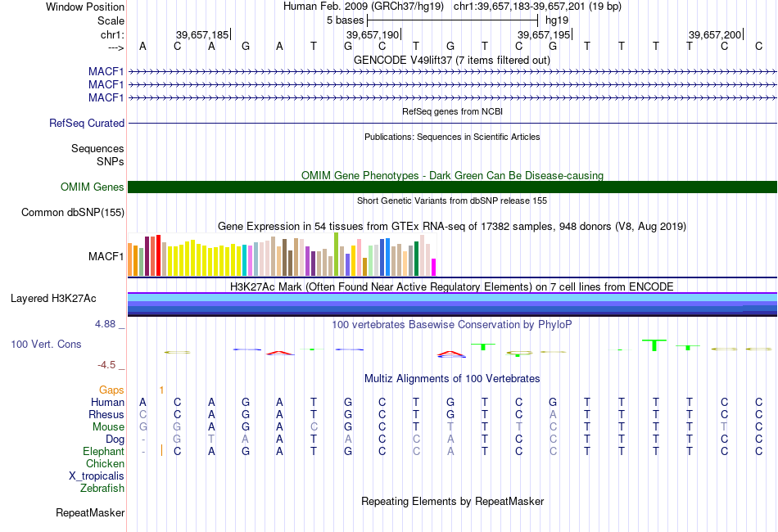Click the Publications Sequences in Scientific Articles title

452,137
